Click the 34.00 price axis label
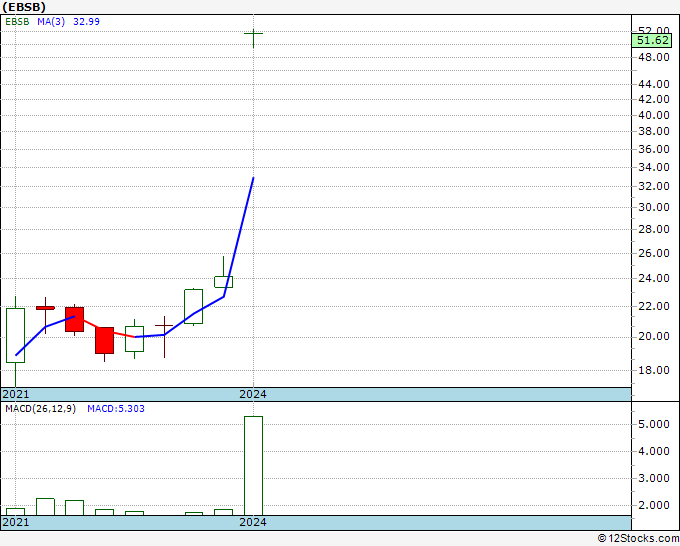Viewport: 680px width, 546px height. tap(654, 167)
